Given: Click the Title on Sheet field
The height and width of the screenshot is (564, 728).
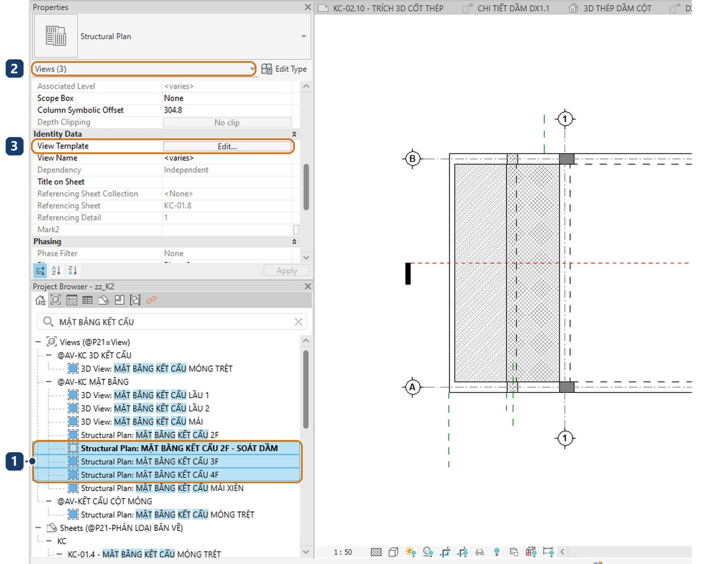Looking at the screenshot, I should pos(227,182).
